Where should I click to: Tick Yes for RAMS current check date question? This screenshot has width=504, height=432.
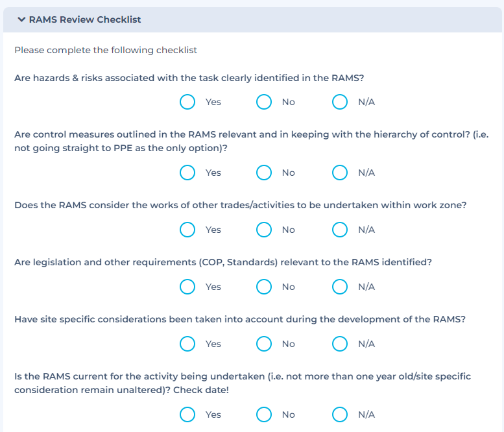(187, 414)
